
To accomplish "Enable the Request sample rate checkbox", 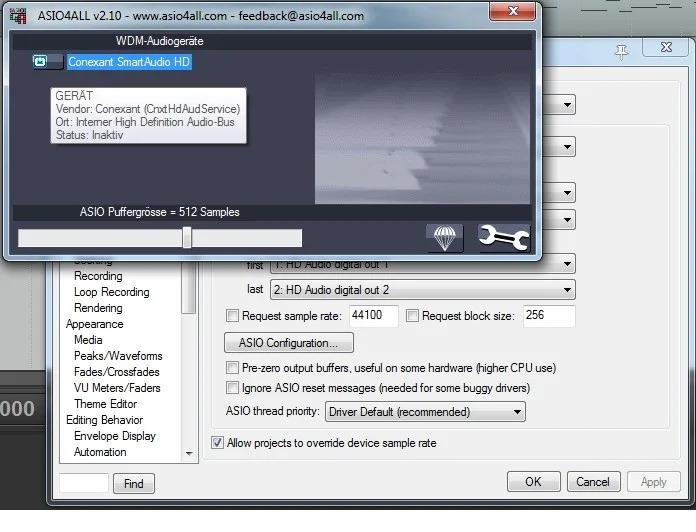I will click(x=232, y=315).
